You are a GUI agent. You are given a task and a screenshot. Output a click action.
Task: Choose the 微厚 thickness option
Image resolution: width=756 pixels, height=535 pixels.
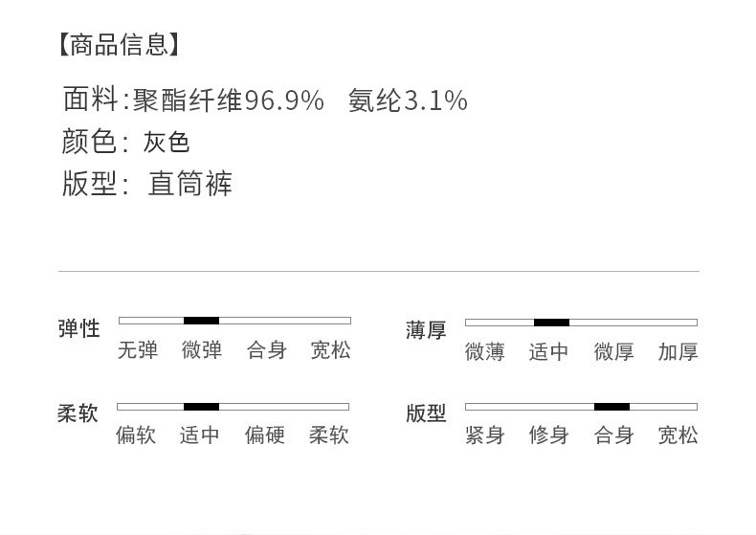click(613, 352)
